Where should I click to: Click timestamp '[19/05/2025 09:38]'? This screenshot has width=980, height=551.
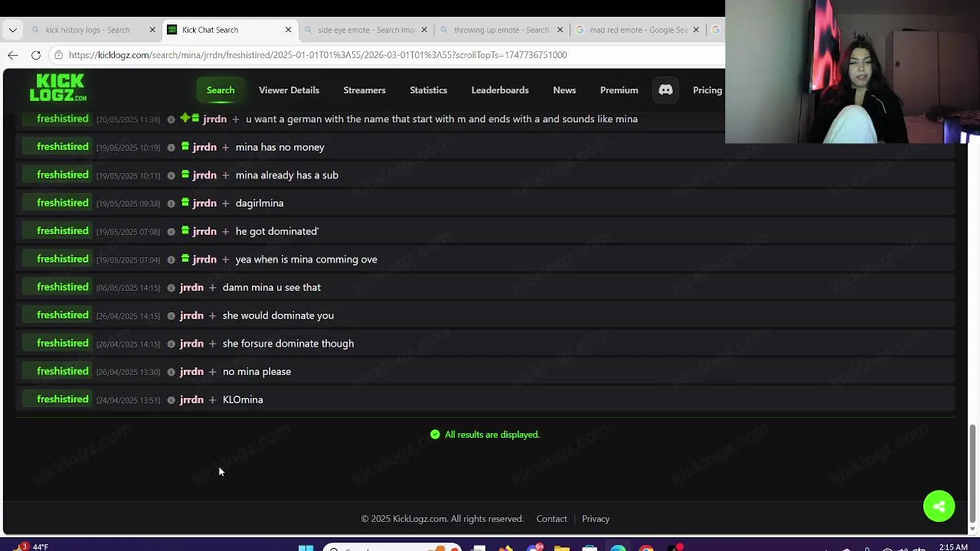[x=128, y=204]
